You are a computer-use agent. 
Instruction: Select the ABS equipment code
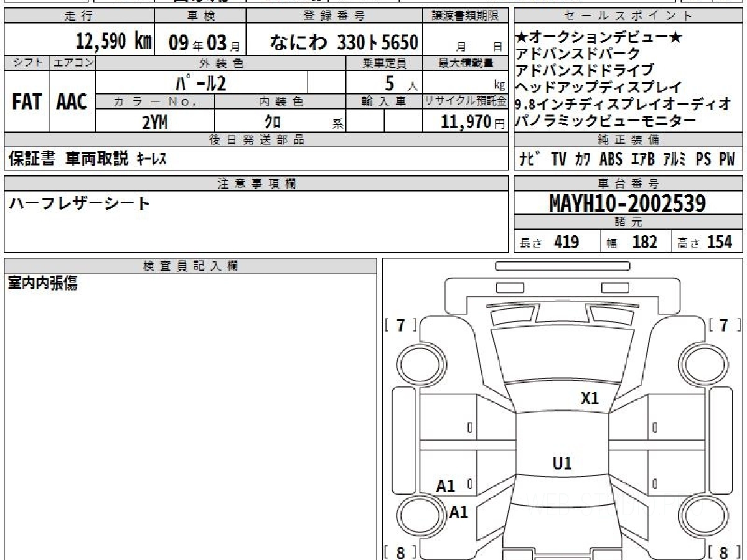611,159
